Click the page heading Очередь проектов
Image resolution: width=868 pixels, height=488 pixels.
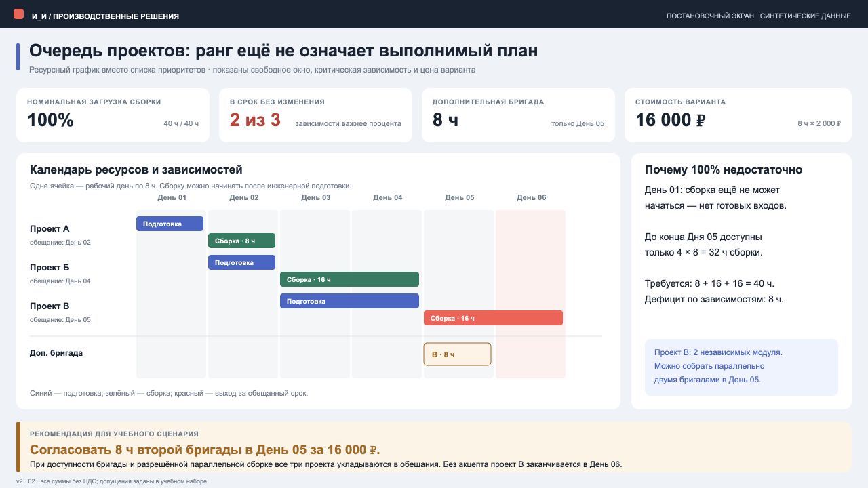[x=283, y=50]
